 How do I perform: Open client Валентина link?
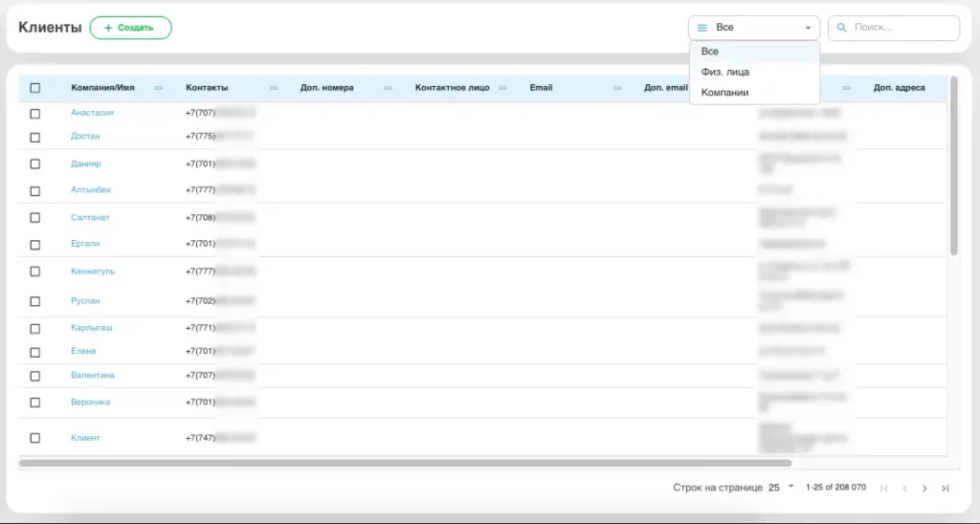click(x=93, y=376)
